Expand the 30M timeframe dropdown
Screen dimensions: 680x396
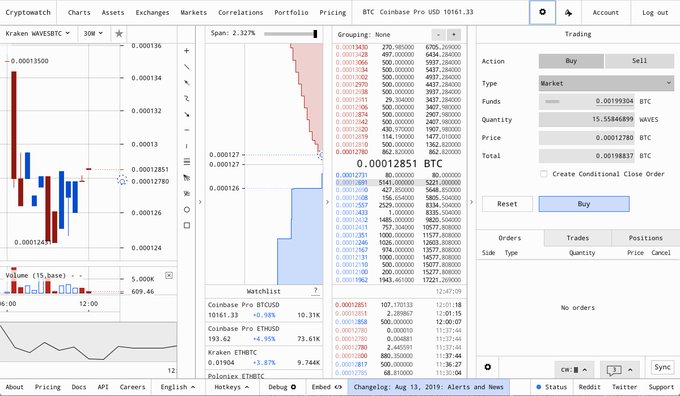(x=94, y=33)
